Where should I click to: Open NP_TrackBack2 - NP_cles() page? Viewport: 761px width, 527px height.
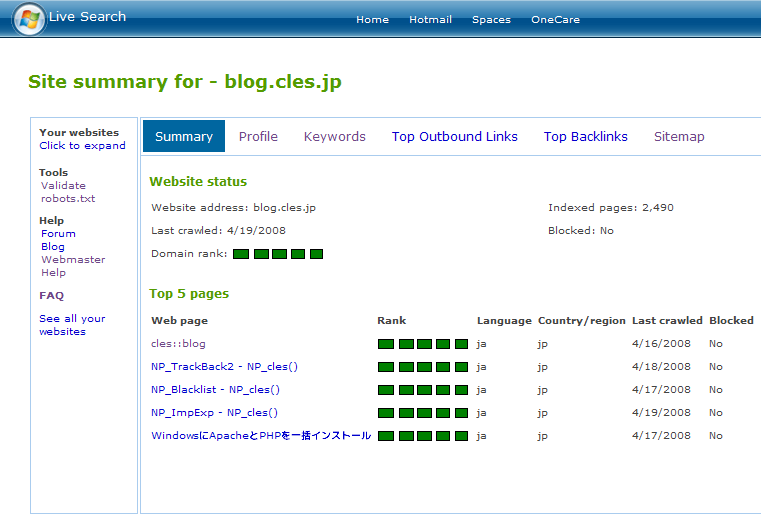224,367
